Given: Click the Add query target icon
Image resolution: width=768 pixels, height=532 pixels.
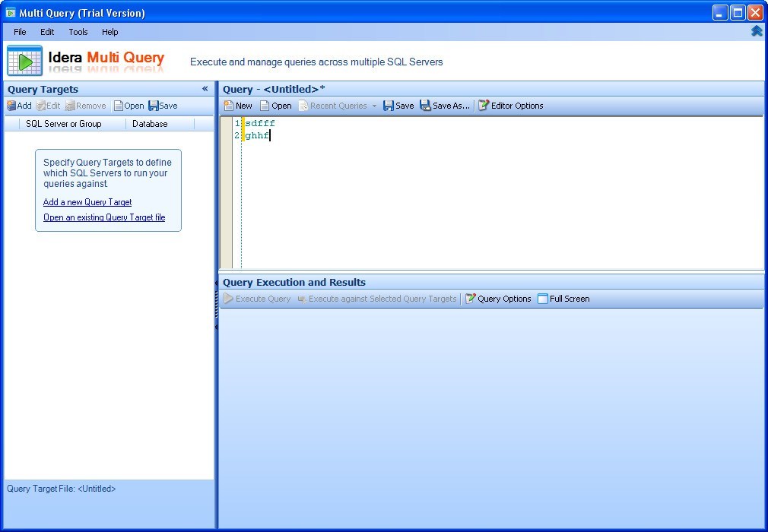Looking at the screenshot, I should tap(18, 106).
